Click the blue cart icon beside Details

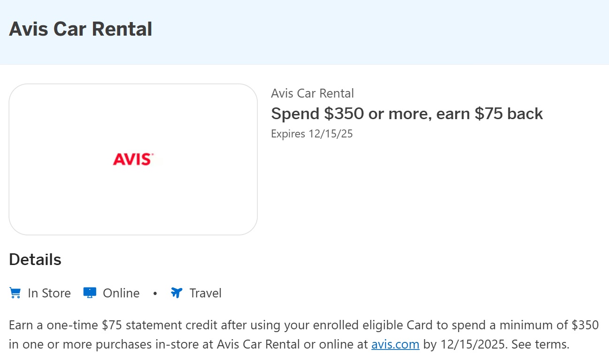point(15,292)
